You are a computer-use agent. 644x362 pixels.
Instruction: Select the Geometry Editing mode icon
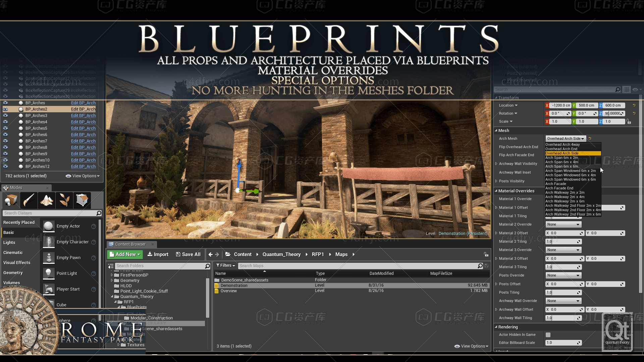pyautogui.click(x=82, y=200)
